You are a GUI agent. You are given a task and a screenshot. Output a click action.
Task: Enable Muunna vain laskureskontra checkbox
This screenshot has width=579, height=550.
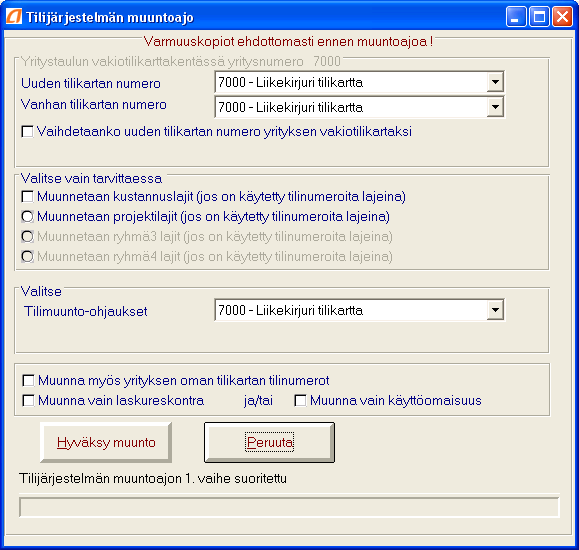(28, 400)
